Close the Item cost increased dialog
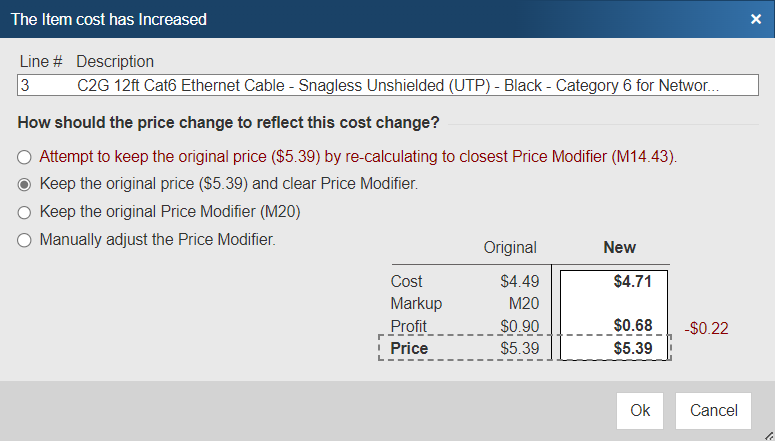 click(756, 18)
